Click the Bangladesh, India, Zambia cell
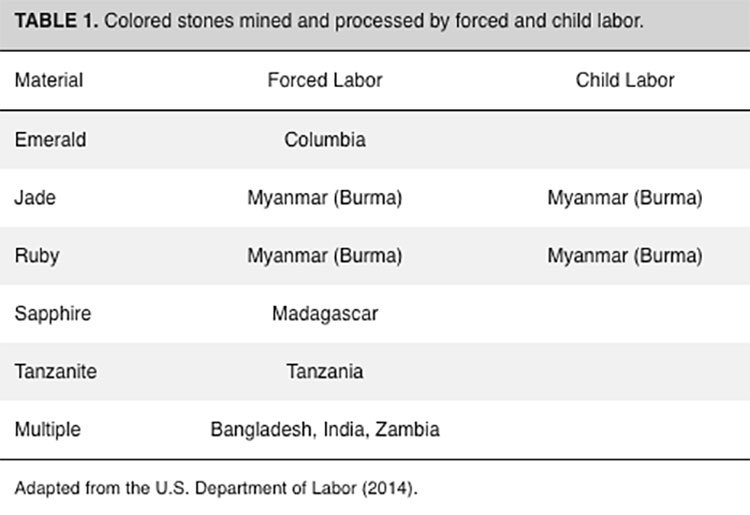The height and width of the screenshot is (515, 750). pos(325,429)
